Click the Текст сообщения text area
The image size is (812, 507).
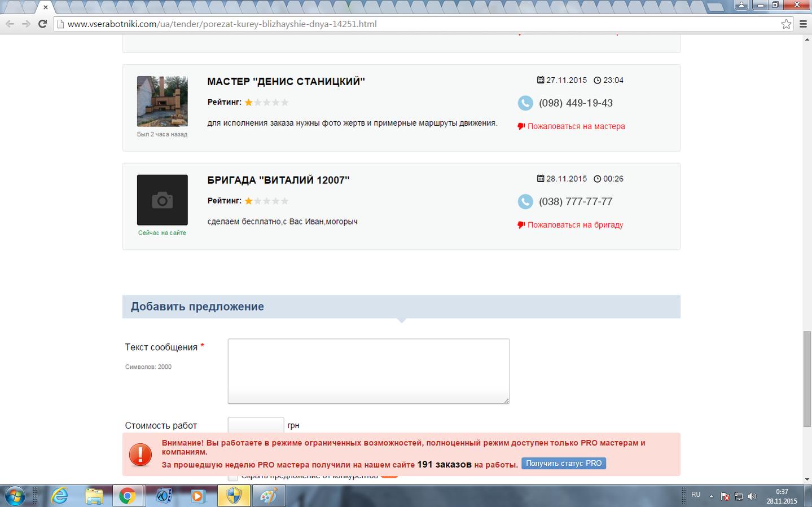click(368, 371)
